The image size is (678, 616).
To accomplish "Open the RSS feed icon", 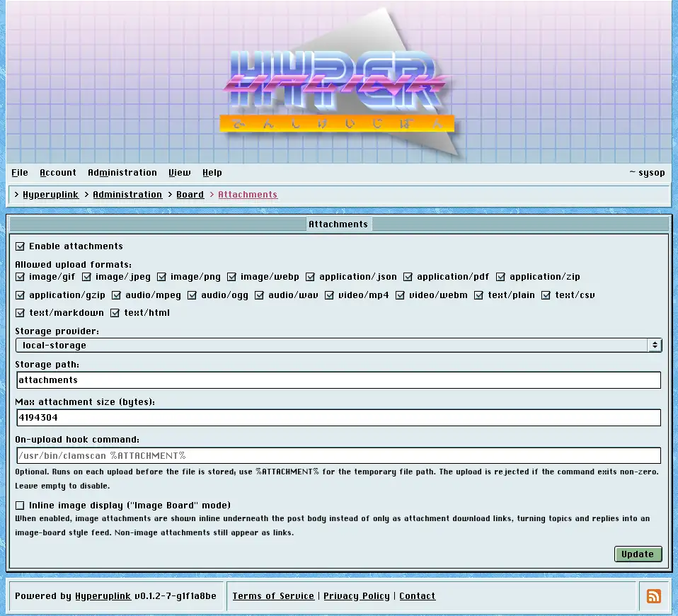I will click(x=653, y=595).
